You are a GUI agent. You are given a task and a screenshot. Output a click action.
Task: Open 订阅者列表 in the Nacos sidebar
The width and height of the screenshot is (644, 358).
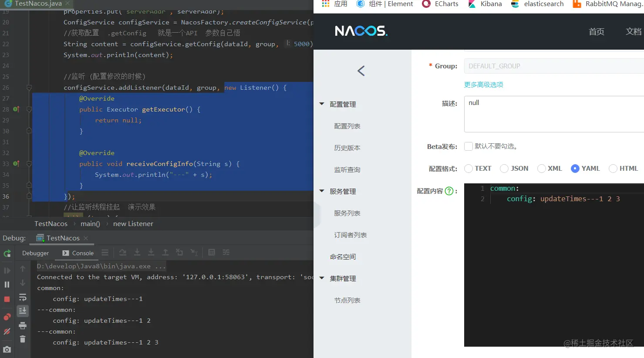point(351,235)
